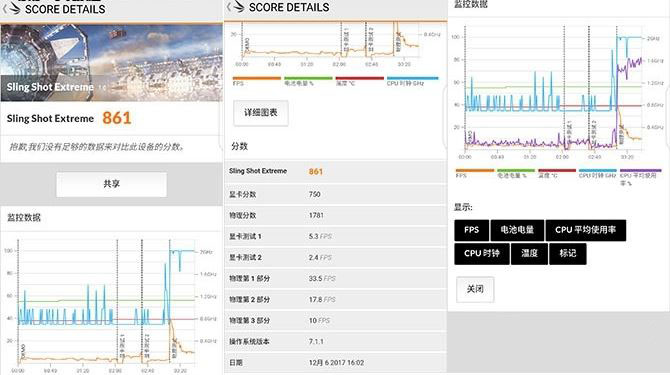Tap back chevron in middle screen's SCORE DETAILS header
The width and height of the screenshot is (670, 375).
pyautogui.click(x=229, y=6)
